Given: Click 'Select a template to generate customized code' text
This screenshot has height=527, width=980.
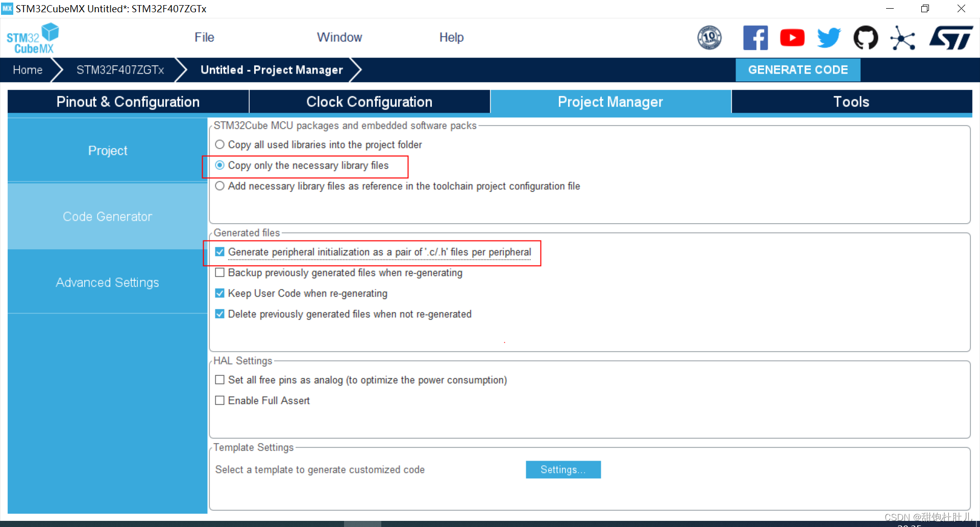Looking at the screenshot, I should (320, 470).
